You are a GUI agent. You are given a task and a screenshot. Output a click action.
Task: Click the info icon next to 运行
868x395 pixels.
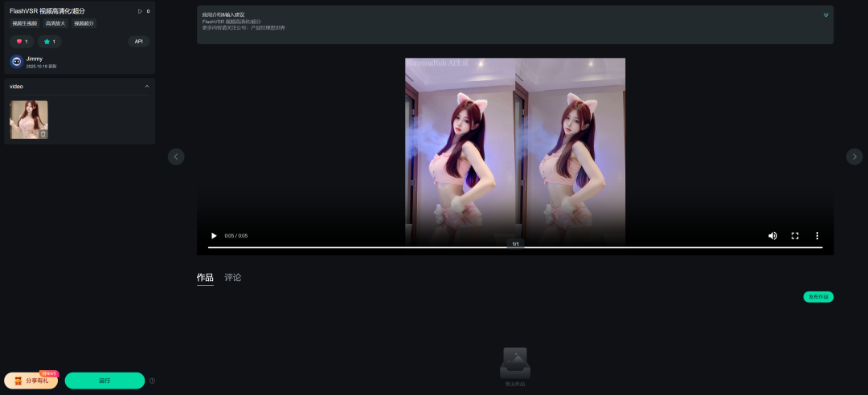click(x=152, y=381)
